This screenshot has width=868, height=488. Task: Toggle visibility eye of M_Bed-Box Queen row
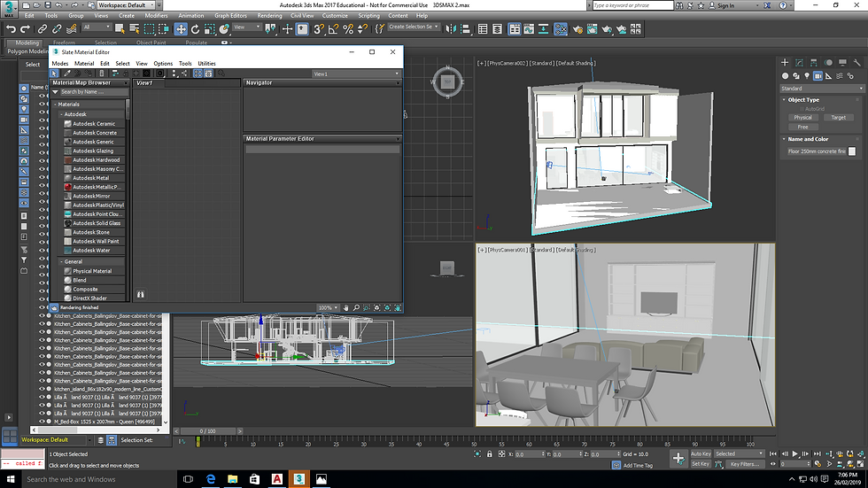point(42,422)
